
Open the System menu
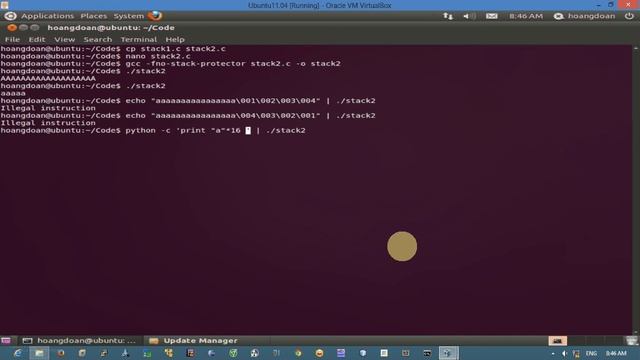(x=129, y=16)
